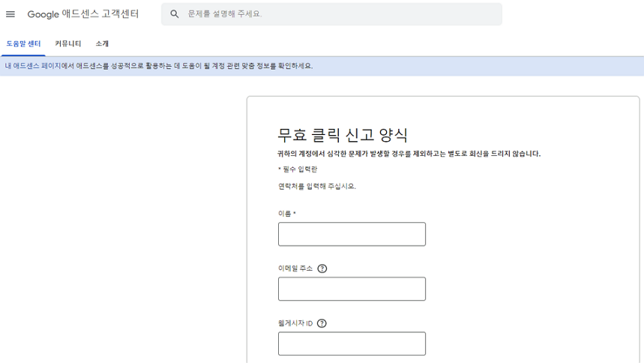
Task: Click into the 웹게시자 ID input field
Action: click(x=352, y=343)
